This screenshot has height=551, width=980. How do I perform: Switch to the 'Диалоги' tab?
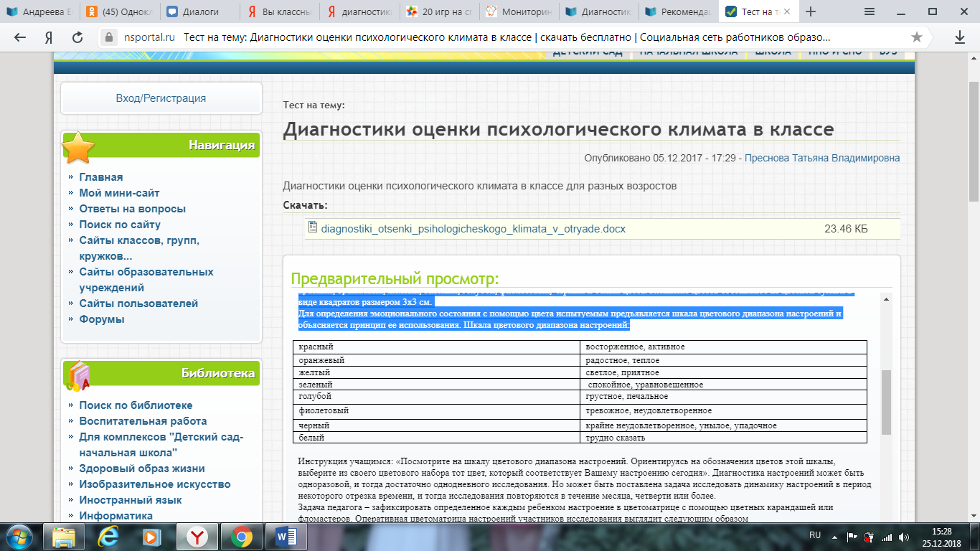coord(198,11)
